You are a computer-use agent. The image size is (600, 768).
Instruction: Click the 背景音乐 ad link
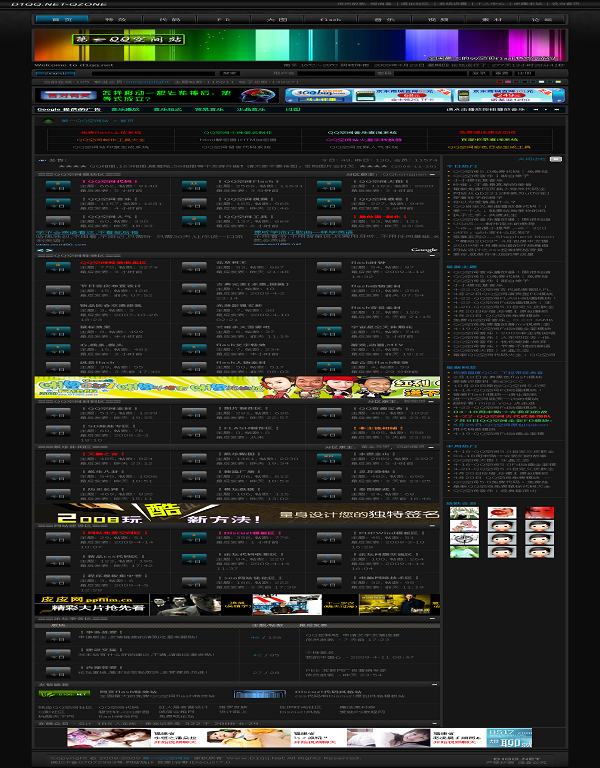click(x=209, y=109)
